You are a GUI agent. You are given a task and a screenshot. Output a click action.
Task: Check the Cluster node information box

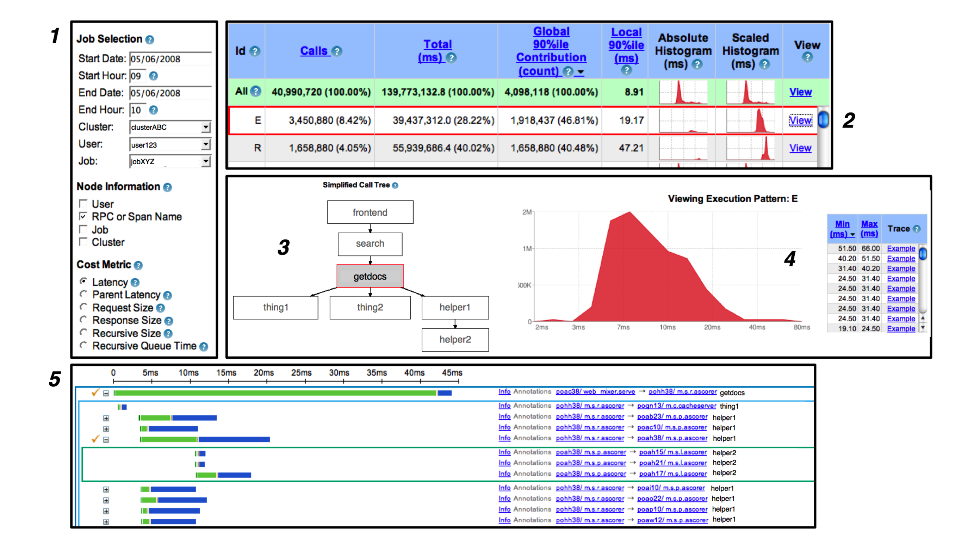[83, 242]
